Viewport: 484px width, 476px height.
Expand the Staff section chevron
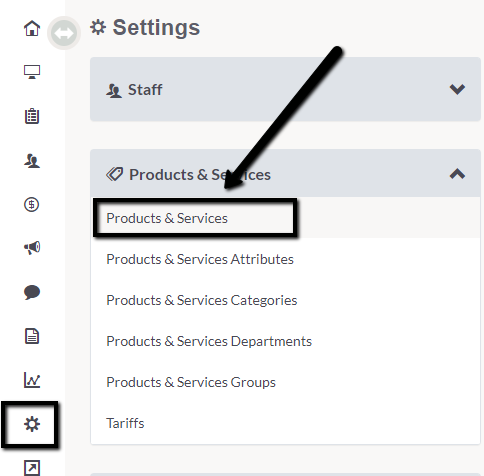point(457,89)
